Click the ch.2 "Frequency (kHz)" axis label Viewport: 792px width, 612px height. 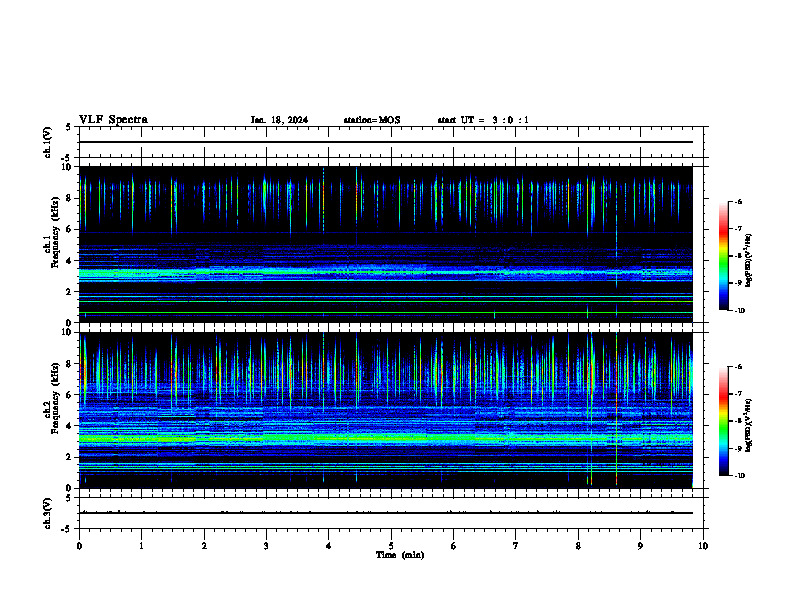coord(55,398)
